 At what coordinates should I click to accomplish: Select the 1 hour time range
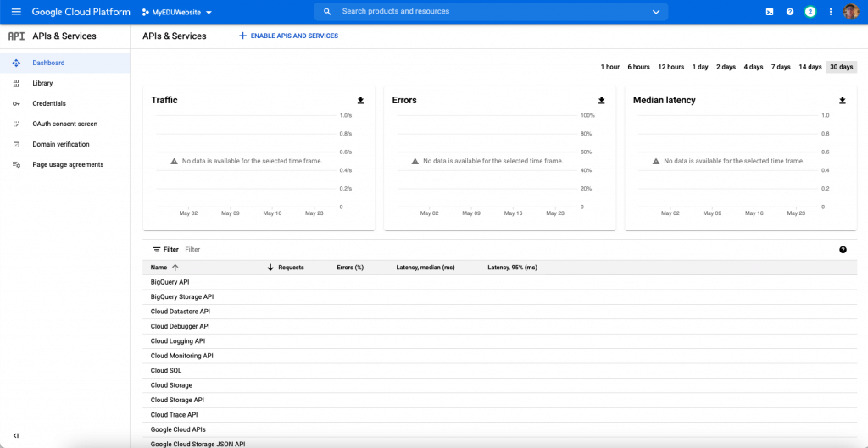610,67
